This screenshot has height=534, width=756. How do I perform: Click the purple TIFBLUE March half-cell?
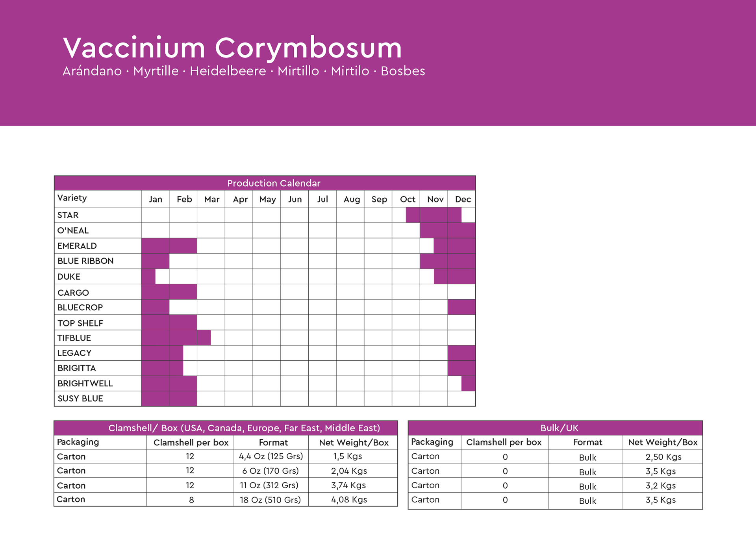pos(204,338)
